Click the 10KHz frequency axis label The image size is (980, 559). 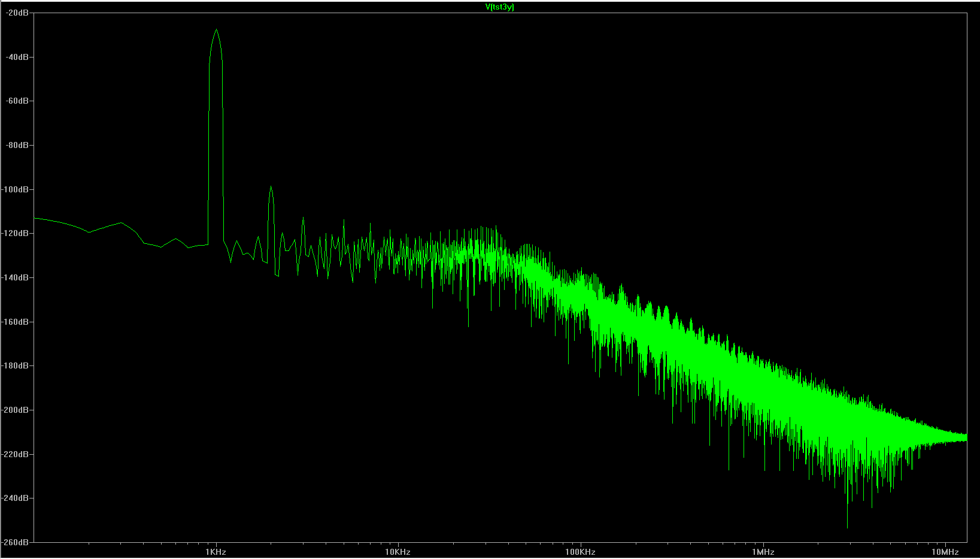(398, 552)
